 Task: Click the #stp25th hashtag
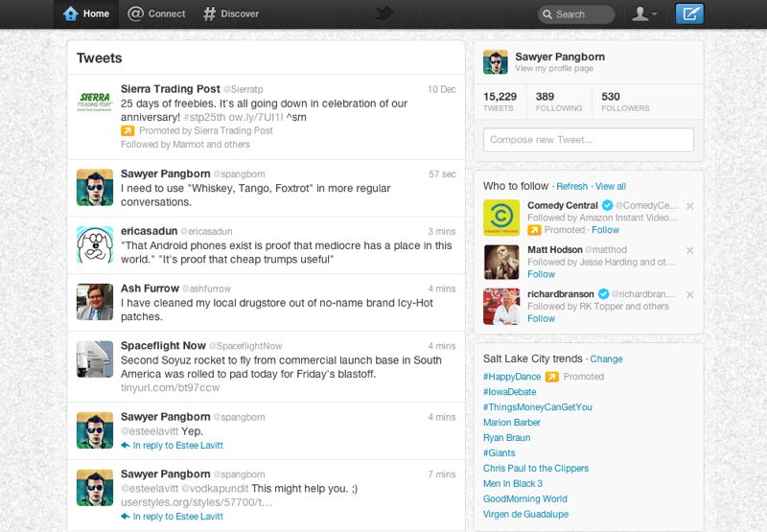(204, 117)
